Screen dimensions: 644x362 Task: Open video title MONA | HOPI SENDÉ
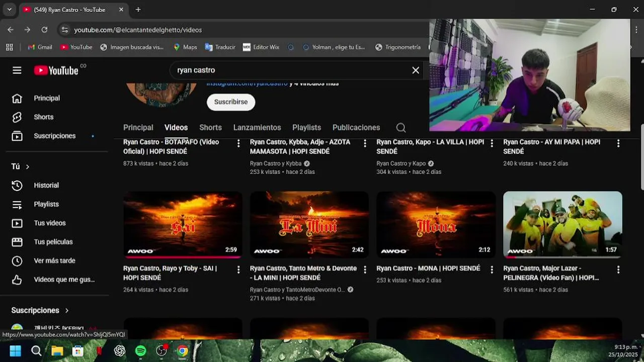click(x=428, y=268)
